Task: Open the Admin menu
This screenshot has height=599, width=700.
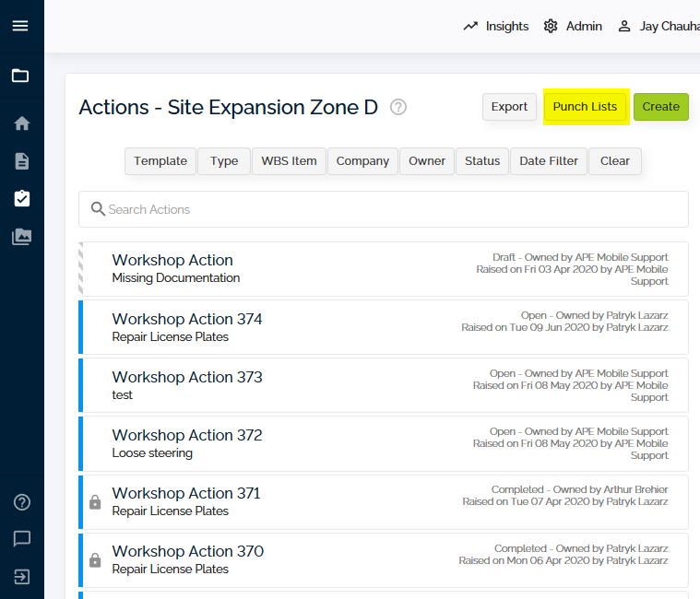Action: pos(573,26)
